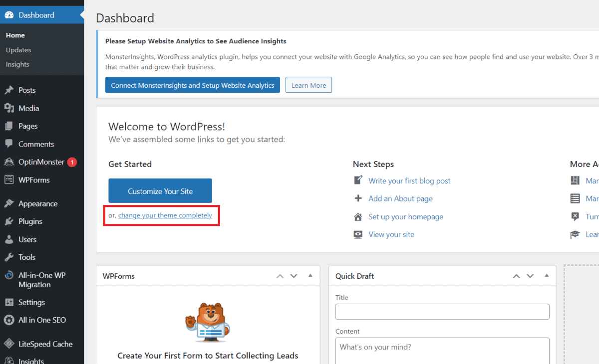The height and width of the screenshot is (364, 599).
Task: Click the Plugins plug icon
Action: point(9,221)
